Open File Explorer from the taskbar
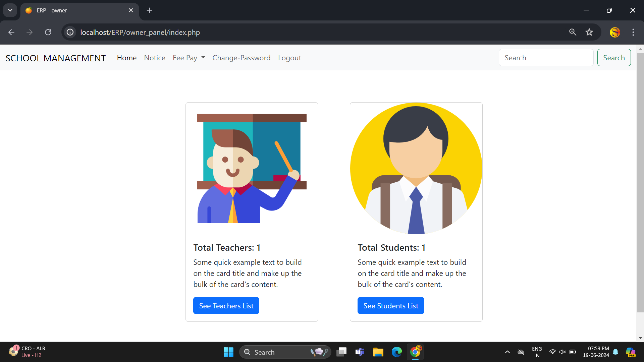The width and height of the screenshot is (644, 362). point(378,352)
